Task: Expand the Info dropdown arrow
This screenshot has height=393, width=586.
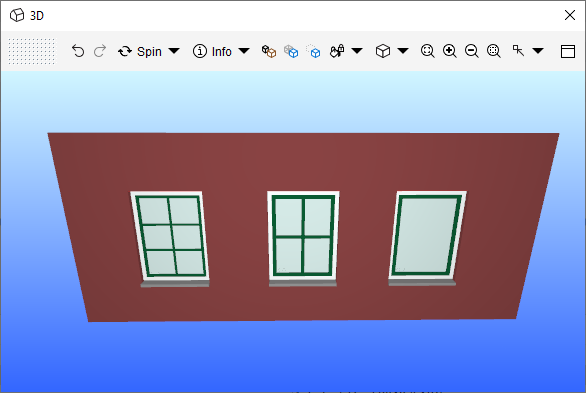Action: point(244,51)
